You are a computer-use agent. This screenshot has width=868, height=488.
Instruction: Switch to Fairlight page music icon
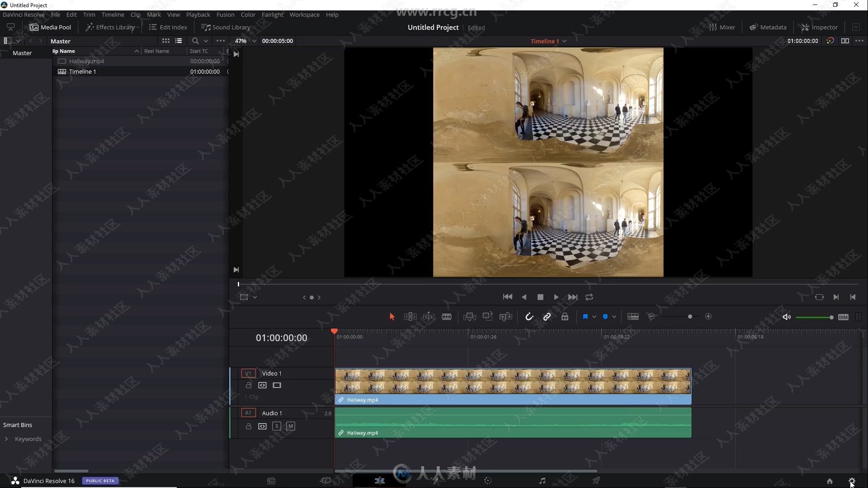[x=542, y=481]
